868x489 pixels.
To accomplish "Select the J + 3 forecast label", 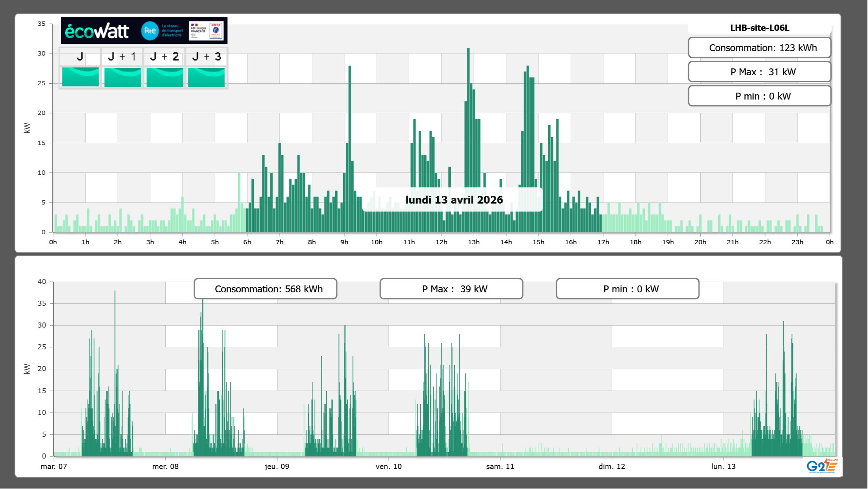I will click(206, 57).
